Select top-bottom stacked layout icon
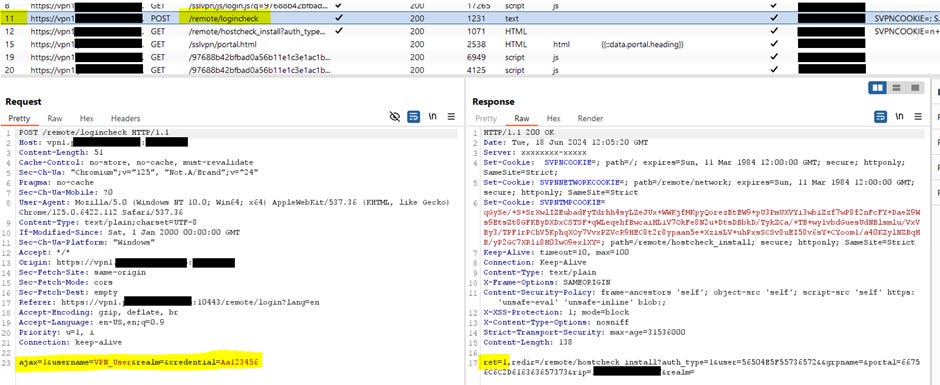 [x=896, y=88]
